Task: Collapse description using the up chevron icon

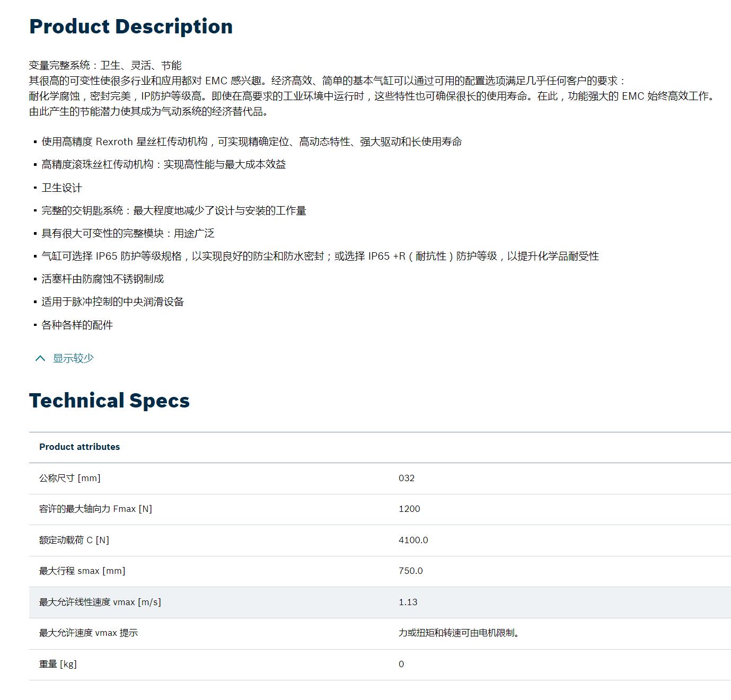Action: (40, 359)
